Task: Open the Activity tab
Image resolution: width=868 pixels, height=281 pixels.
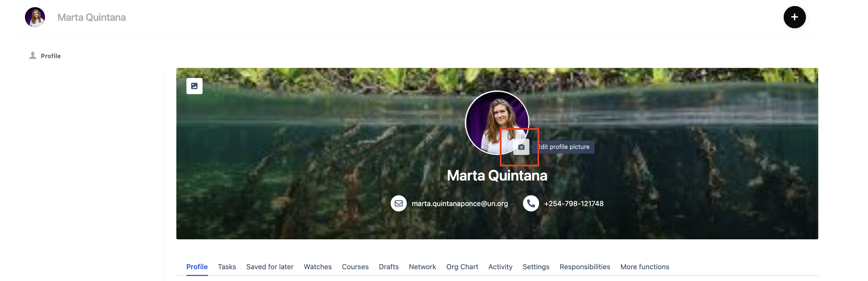Action: (x=500, y=267)
